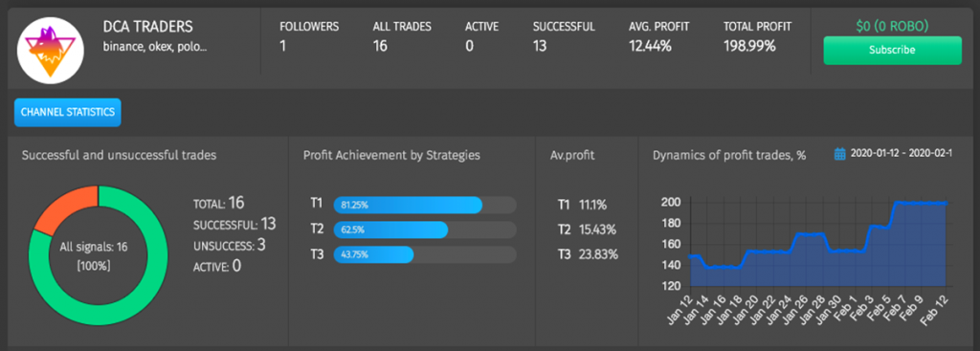Click the T1 81.25% progress bar
980x351 pixels.
pyautogui.click(x=425, y=205)
